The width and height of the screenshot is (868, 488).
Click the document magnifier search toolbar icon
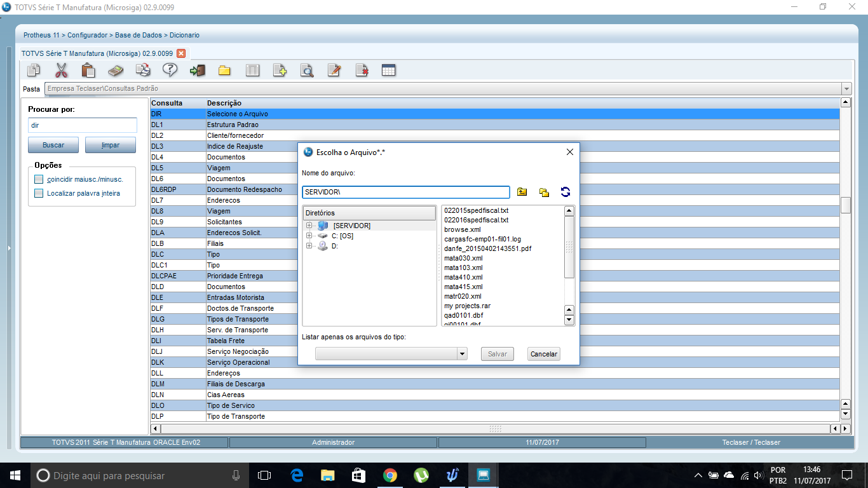tap(307, 70)
